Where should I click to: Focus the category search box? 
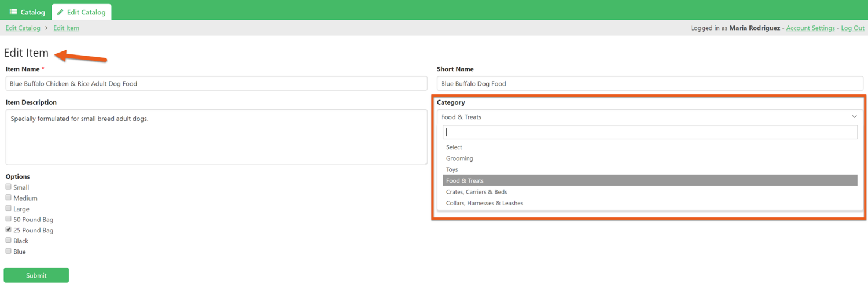click(x=650, y=132)
